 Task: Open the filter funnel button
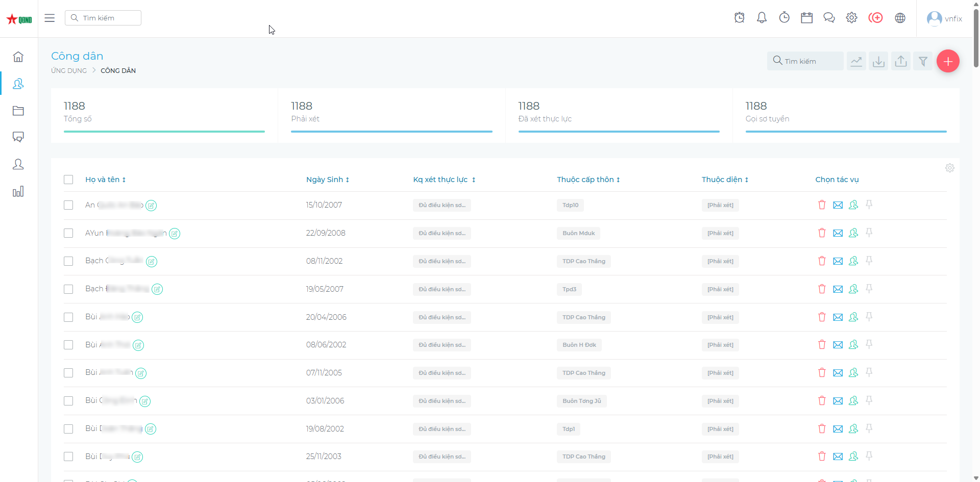923,61
